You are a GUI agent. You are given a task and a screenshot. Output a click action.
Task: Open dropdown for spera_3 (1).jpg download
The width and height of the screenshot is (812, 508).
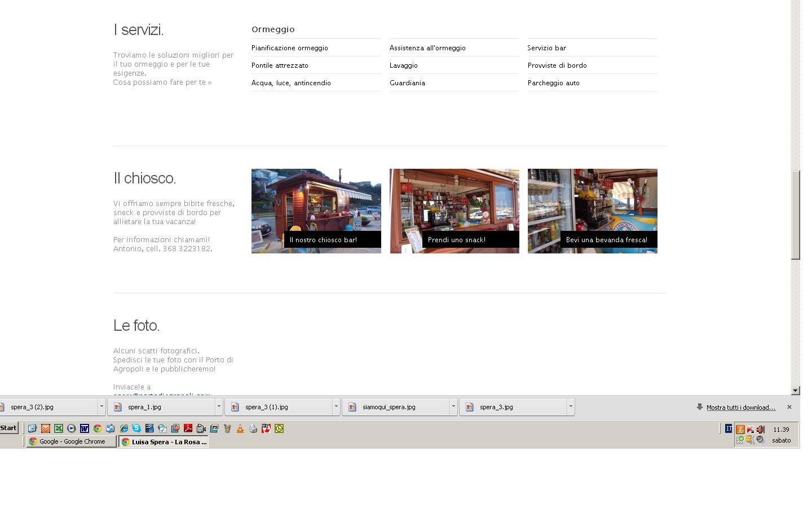(x=336, y=406)
